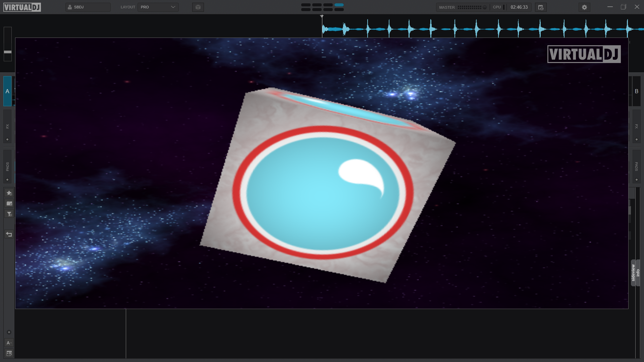
Task: Open the SBDJ user account field
Action: 88,7
